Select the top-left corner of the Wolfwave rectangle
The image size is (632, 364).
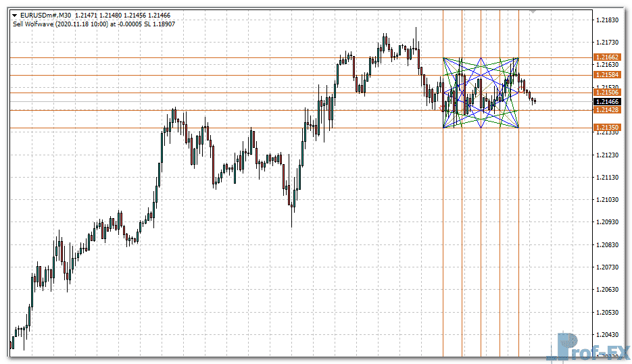point(443,58)
